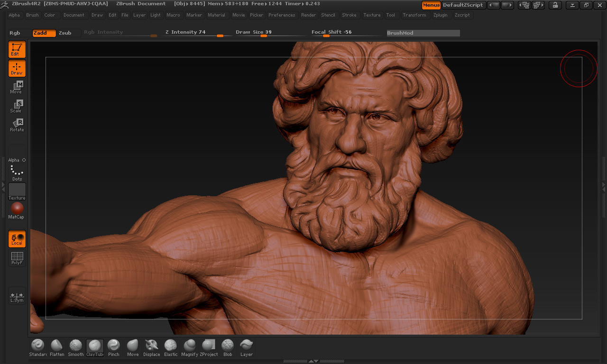The height and width of the screenshot is (364, 607).
Task: Open the Texture menu
Action: tap(372, 15)
